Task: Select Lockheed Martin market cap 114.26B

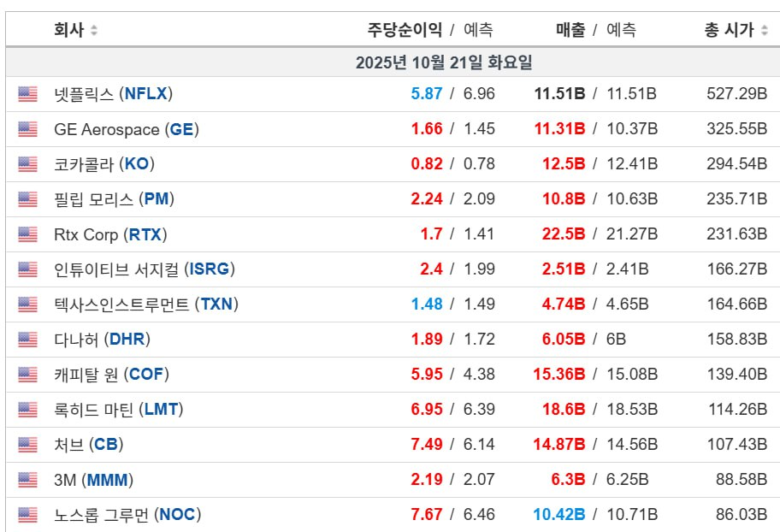Action: [x=738, y=410]
